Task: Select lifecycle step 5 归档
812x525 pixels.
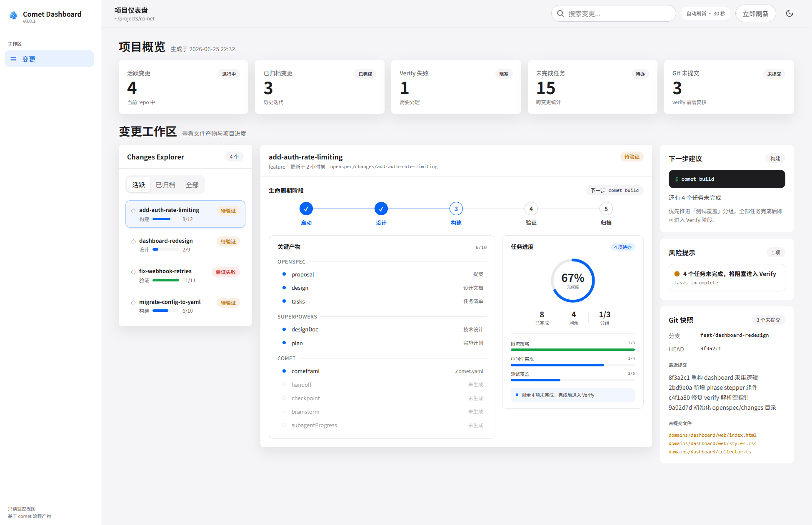Action: pyautogui.click(x=606, y=209)
